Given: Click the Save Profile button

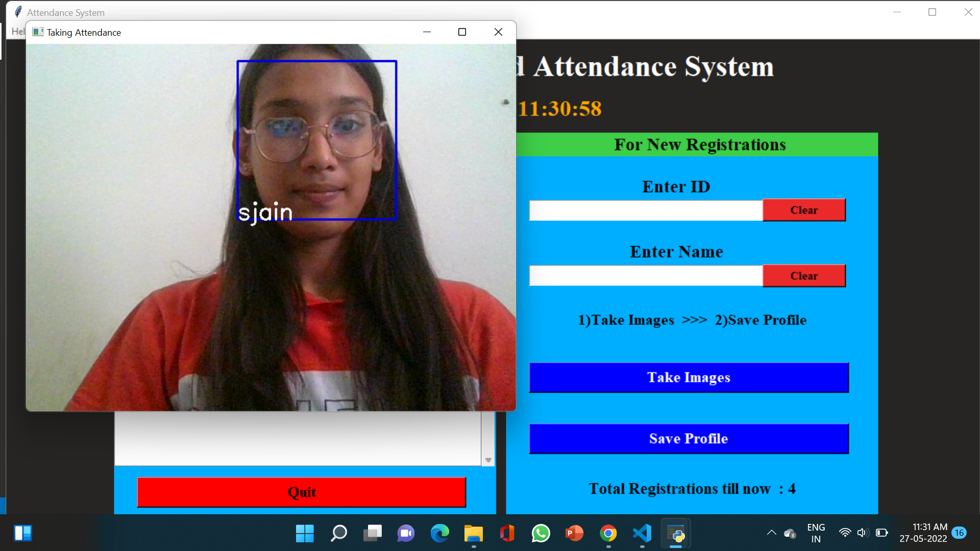Looking at the screenshot, I should click(x=689, y=439).
